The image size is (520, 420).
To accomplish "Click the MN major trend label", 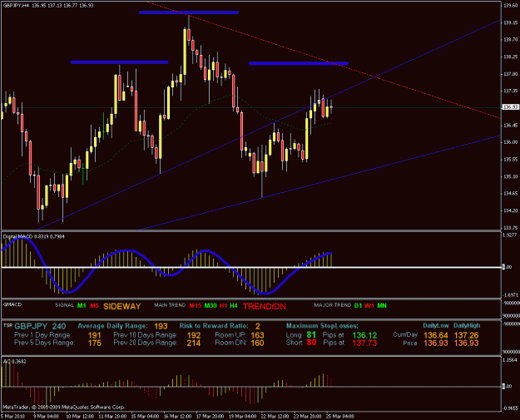I will [382, 305].
